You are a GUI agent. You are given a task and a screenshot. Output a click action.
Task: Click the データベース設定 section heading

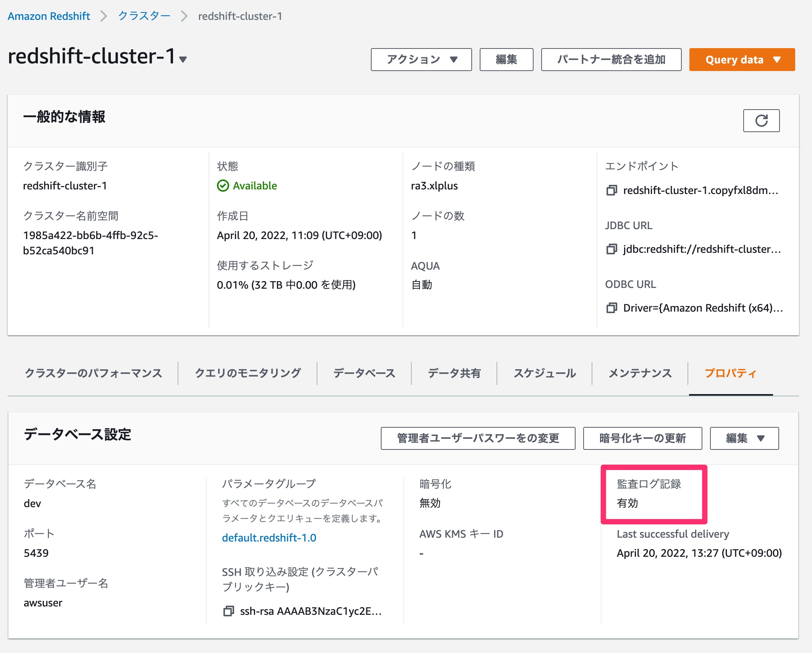pyautogui.click(x=78, y=435)
